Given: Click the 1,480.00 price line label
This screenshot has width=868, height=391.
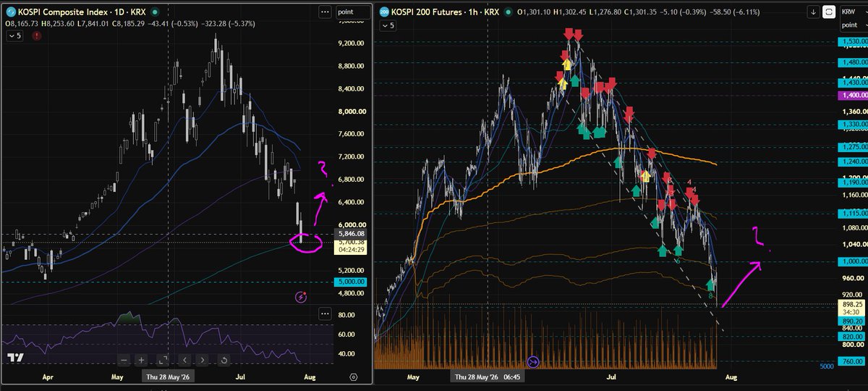Looking at the screenshot, I should tap(852, 62).
